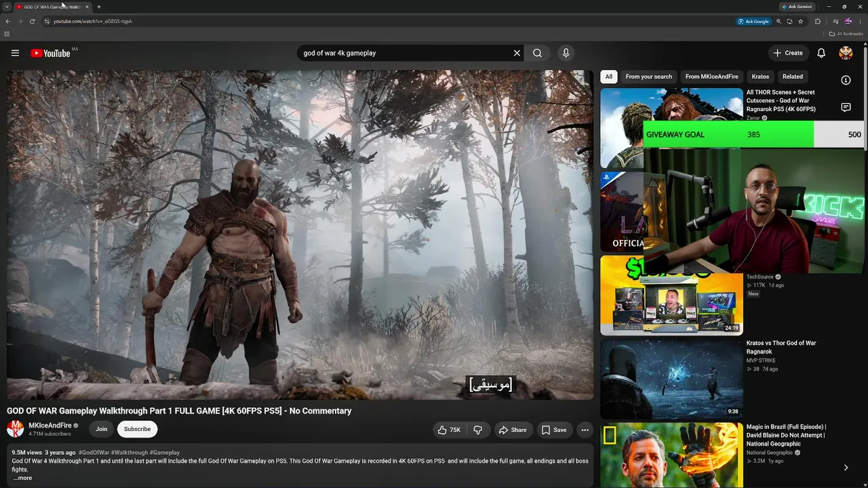Select the All filter chip
The height and width of the screenshot is (488, 868).
tap(609, 77)
